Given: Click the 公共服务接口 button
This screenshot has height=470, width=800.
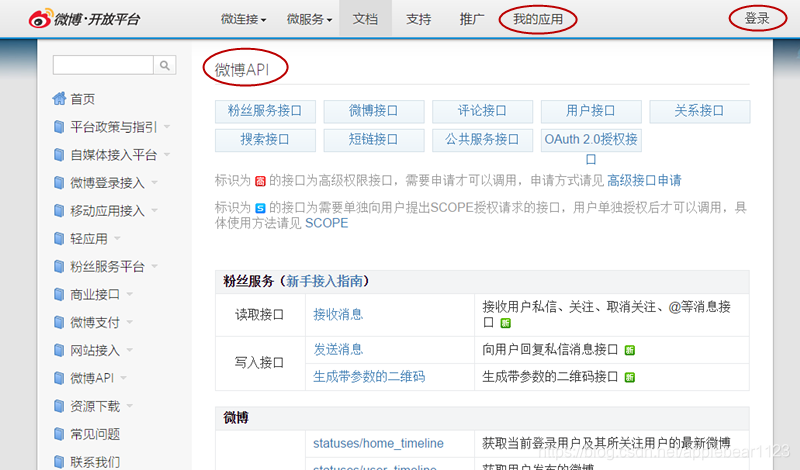Looking at the screenshot, I should point(482,140).
